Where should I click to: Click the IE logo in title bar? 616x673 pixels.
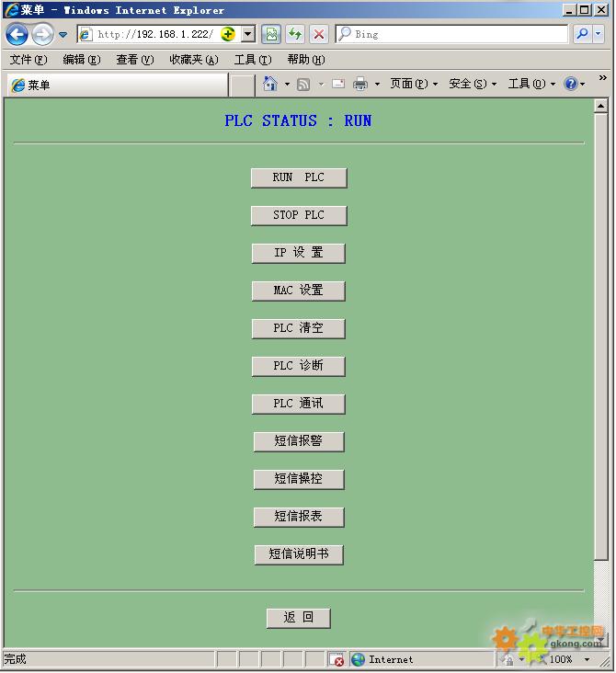12,9
